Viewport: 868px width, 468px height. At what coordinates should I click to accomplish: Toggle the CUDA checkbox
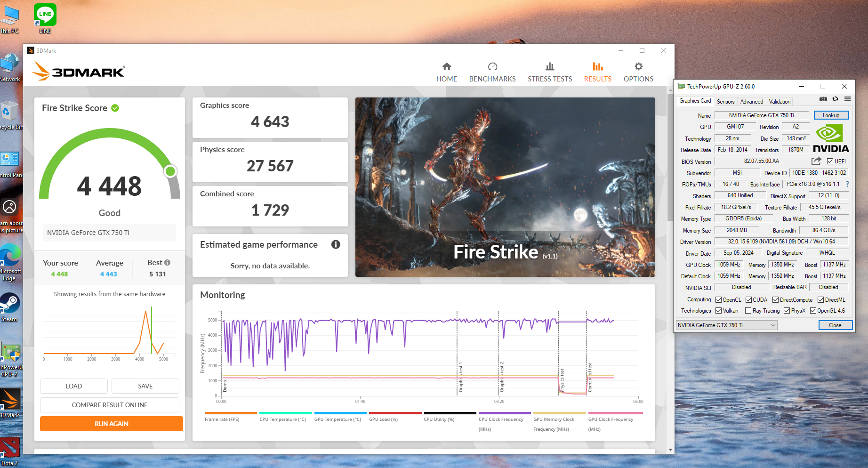coord(748,300)
